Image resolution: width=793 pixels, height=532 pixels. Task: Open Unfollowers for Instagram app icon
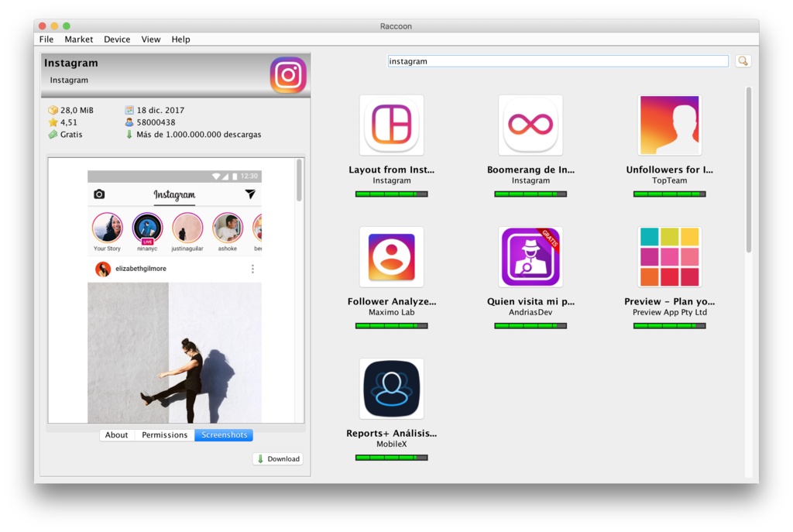(x=670, y=125)
